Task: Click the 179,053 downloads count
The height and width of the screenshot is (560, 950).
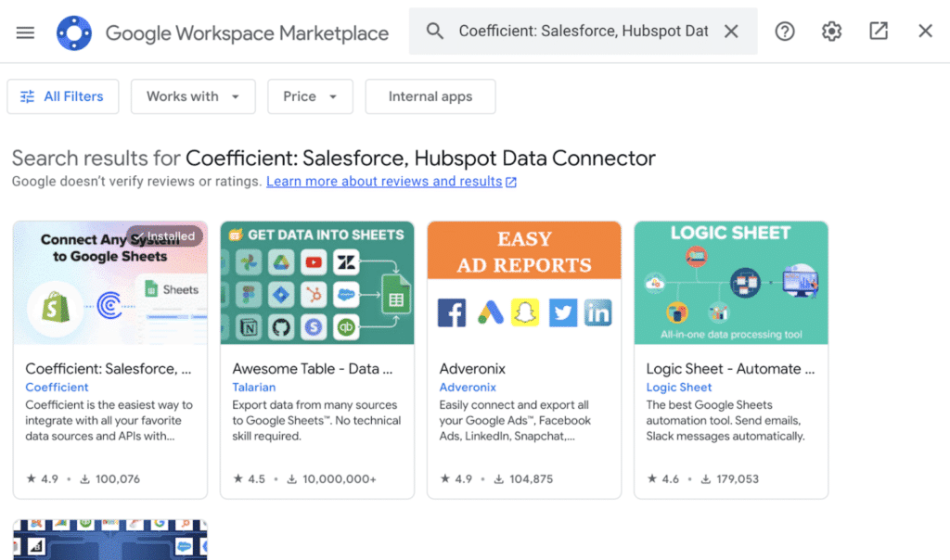Action: 730,479
